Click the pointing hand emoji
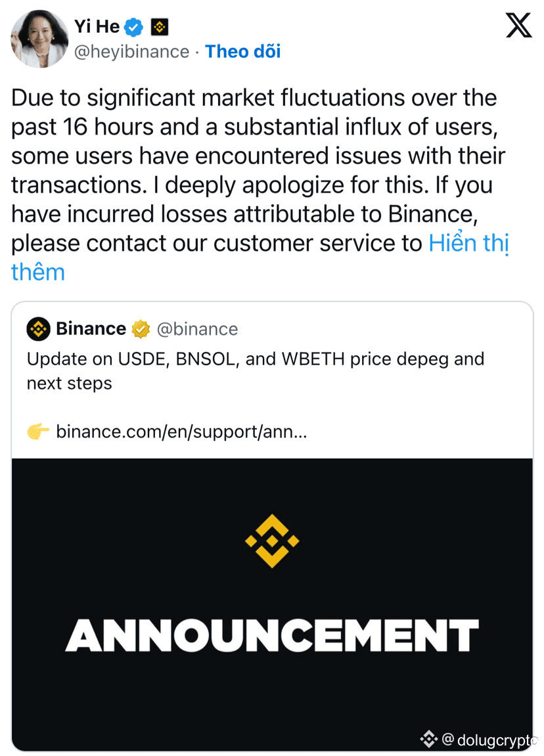This screenshot has height=756, width=544. [x=38, y=432]
